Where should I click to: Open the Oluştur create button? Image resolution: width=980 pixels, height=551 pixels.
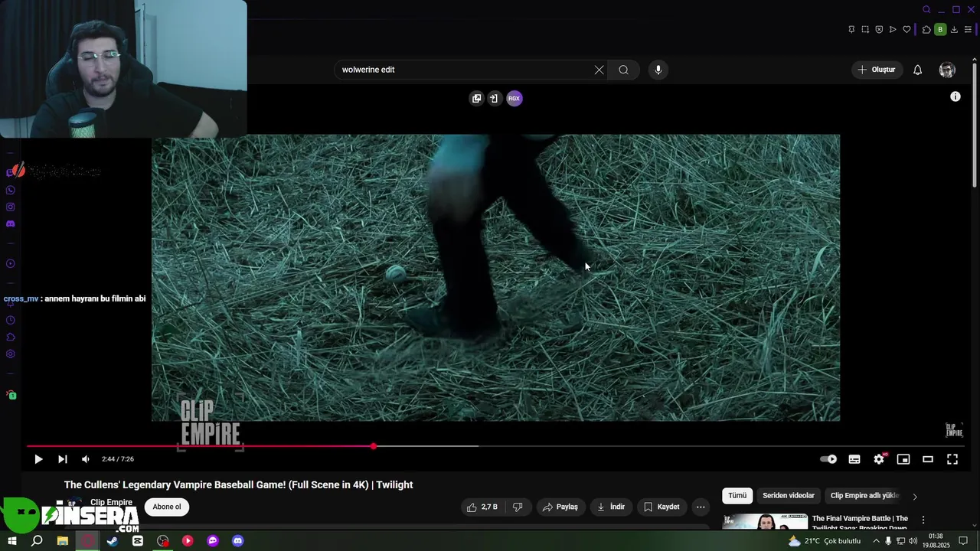click(877, 70)
